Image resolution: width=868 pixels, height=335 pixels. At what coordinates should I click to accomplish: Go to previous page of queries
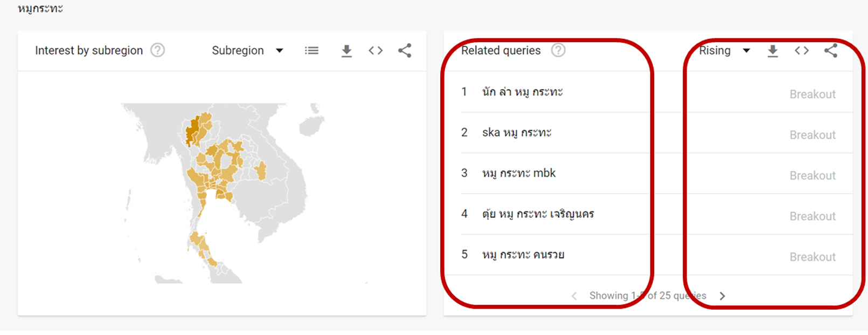(574, 296)
